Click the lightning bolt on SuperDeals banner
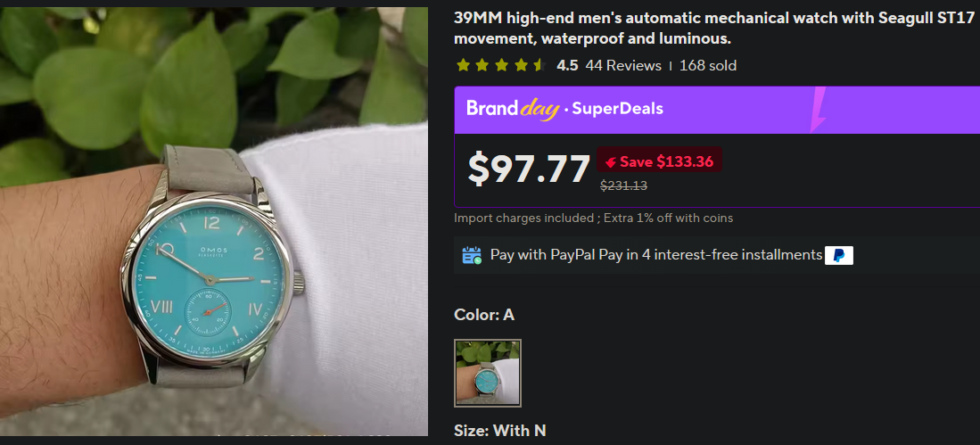Image resolution: width=980 pixels, height=445 pixels. [x=818, y=110]
